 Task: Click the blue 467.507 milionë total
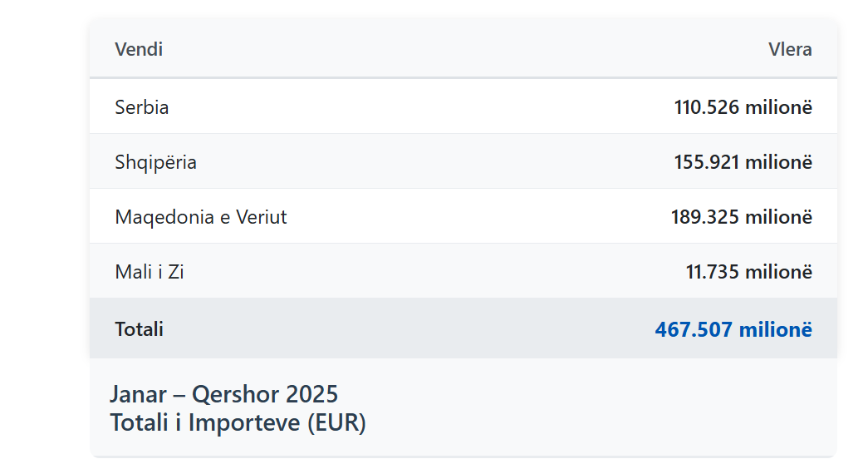tap(733, 329)
